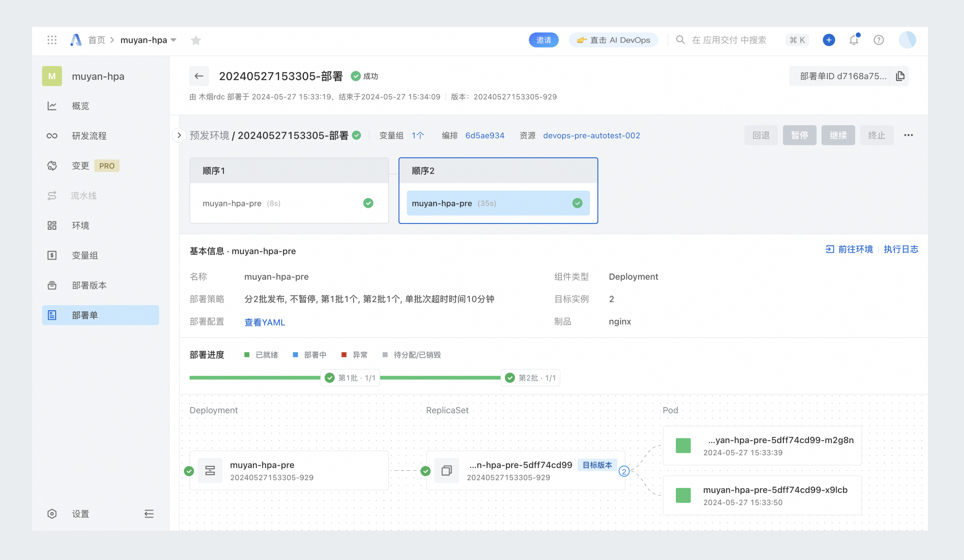Viewport: 964px width, 560px height.
Task: Click the green status square of pod x9lcb
Action: click(683, 495)
